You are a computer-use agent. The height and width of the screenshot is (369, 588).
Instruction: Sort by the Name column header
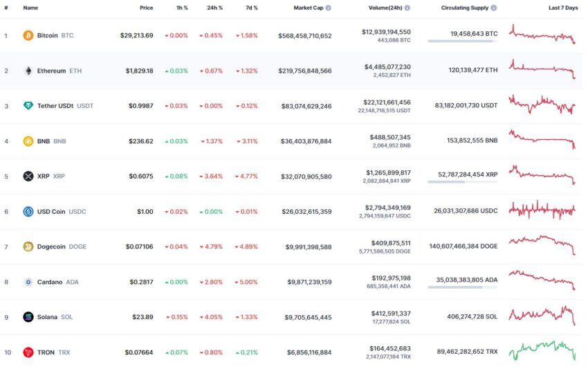pos(30,8)
